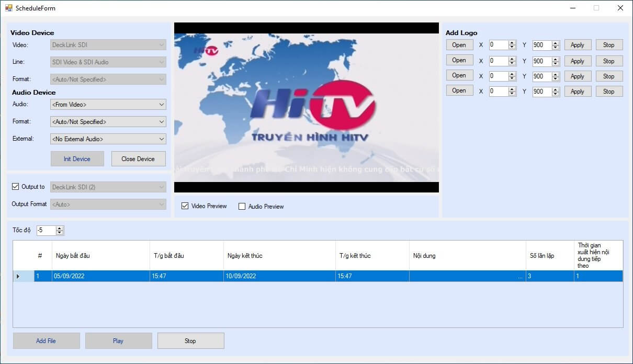Image resolution: width=633 pixels, height=364 pixels.
Task: Enable the Audio Preview checkbox
Action: (242, 207)
